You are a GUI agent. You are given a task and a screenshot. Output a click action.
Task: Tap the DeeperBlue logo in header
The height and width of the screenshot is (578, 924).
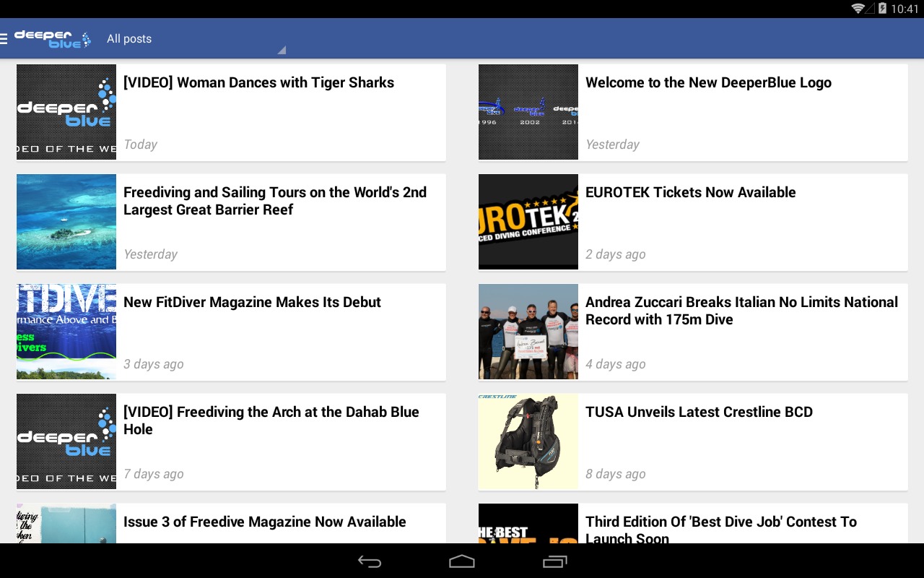[x=53, y=39]
